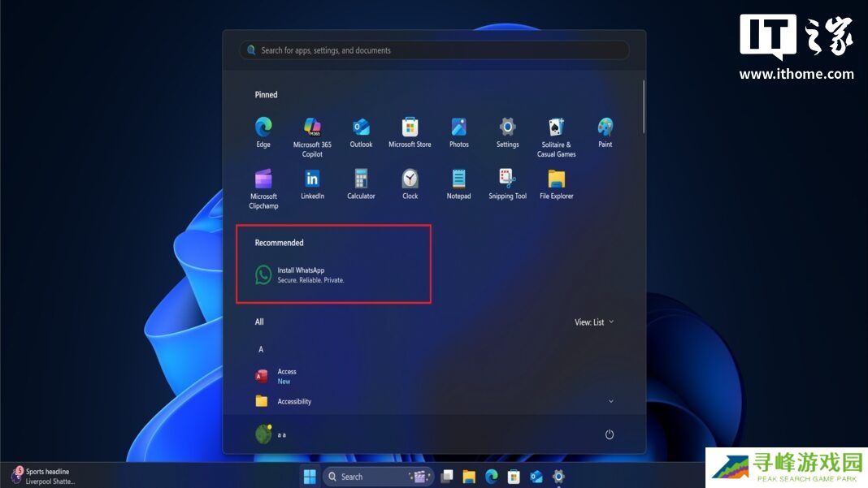Open Microsoft Clipchamp video editor

pyautogui.click(x=263, y=179)
